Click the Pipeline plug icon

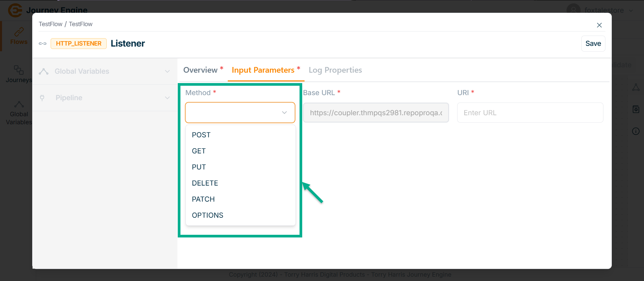[x=42, y=98]
